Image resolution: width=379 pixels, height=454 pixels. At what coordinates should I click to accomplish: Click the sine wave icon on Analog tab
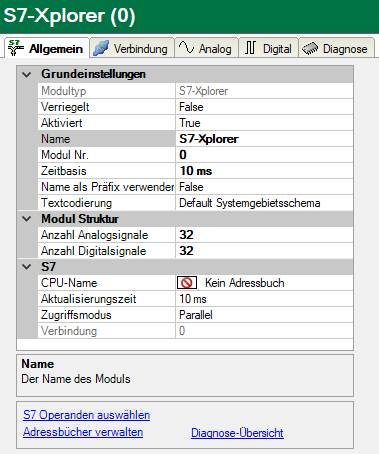coord(186,47)
